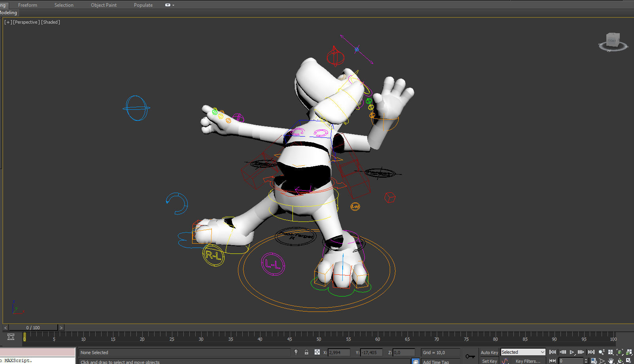Toggle Isolate Selection light bulb icon
634x364 pixels.
click(296, 352)
